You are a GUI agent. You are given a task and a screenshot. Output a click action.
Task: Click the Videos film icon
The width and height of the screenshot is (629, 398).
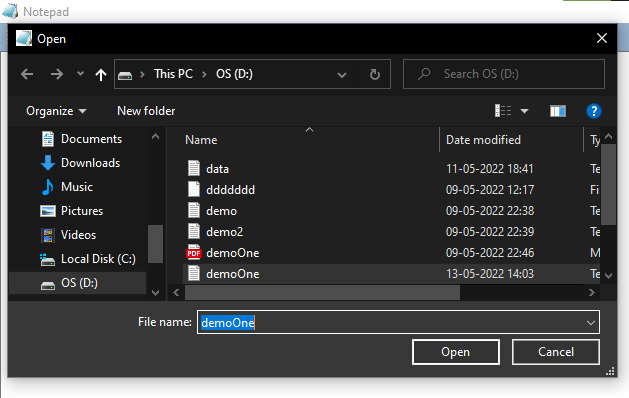click(48, 235)
